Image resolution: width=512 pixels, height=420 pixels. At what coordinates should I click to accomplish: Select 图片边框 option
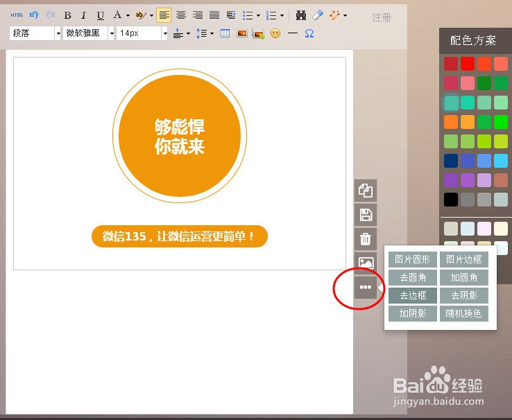[464, 260]
